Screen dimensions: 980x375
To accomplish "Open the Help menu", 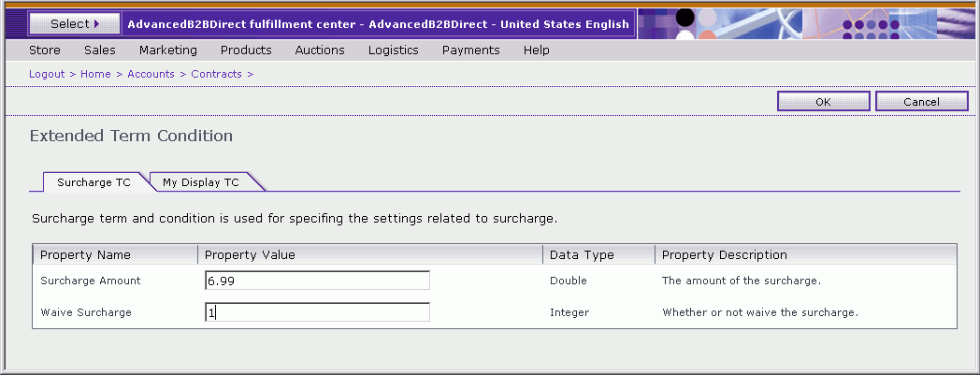I will (537, 50).
